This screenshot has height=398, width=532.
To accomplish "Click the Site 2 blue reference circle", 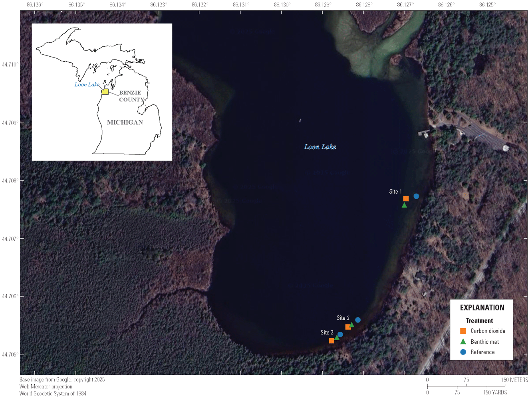I will coord(358,320).
